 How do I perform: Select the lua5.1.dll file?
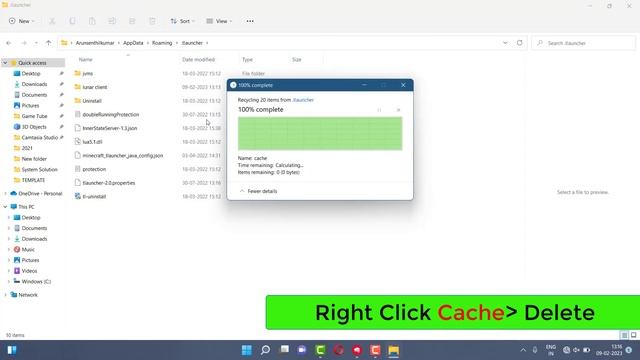[92, 142]
